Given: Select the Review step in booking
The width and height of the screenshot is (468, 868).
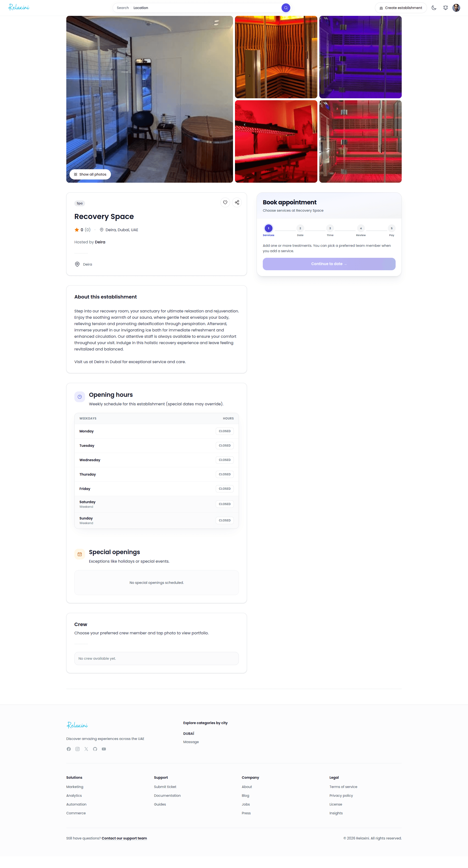Looking at the screenshot, I should [x=361, y=230].
